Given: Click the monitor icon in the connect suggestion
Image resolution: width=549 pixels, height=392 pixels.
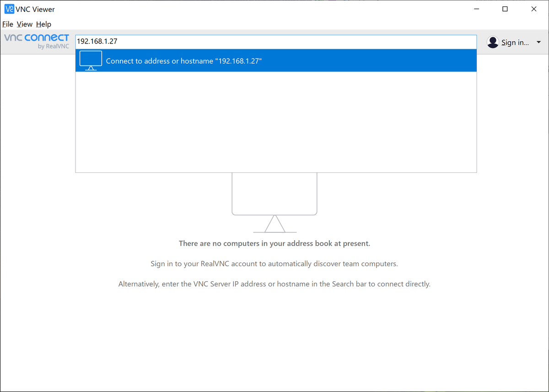Looking at the screenshot, I should pos(91,60).
